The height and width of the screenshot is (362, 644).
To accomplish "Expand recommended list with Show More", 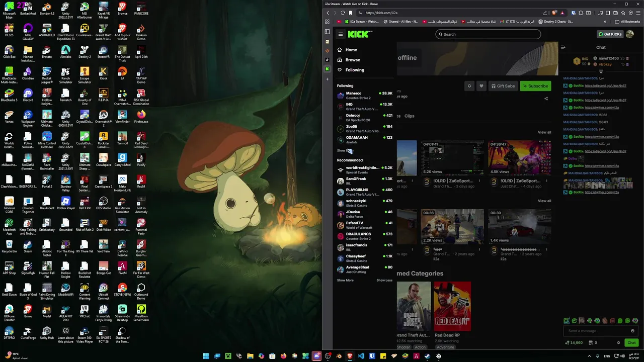I will pos(345,280).
